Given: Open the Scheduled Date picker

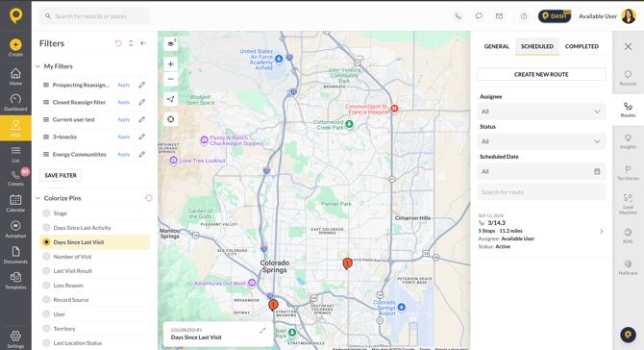Looking at the screenshot, I should pyautogui.click(x=541, y=172).
